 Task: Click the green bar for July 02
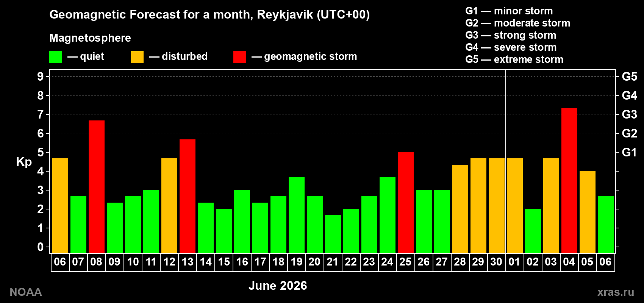pos(533,231)
